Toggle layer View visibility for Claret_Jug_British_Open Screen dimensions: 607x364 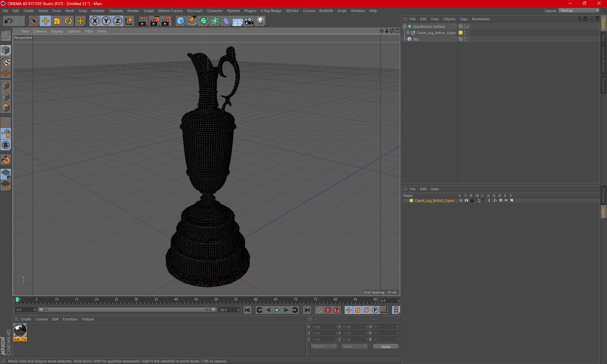466,200
